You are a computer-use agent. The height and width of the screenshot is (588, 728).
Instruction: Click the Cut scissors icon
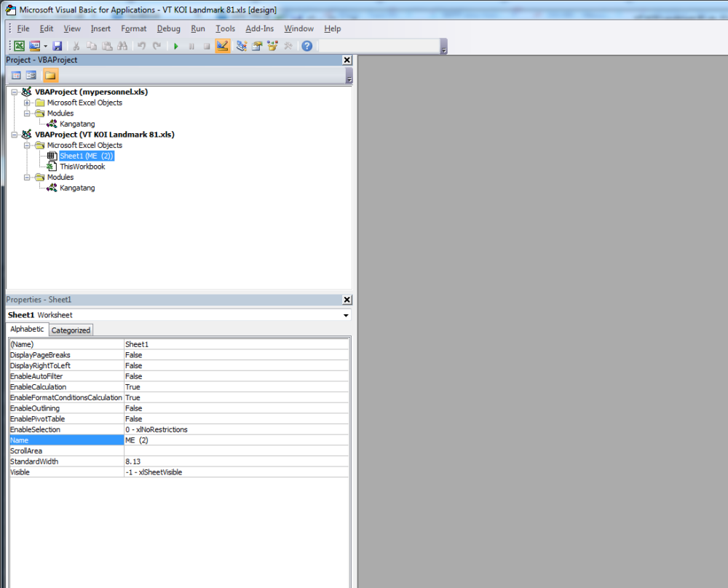[76, 46]
